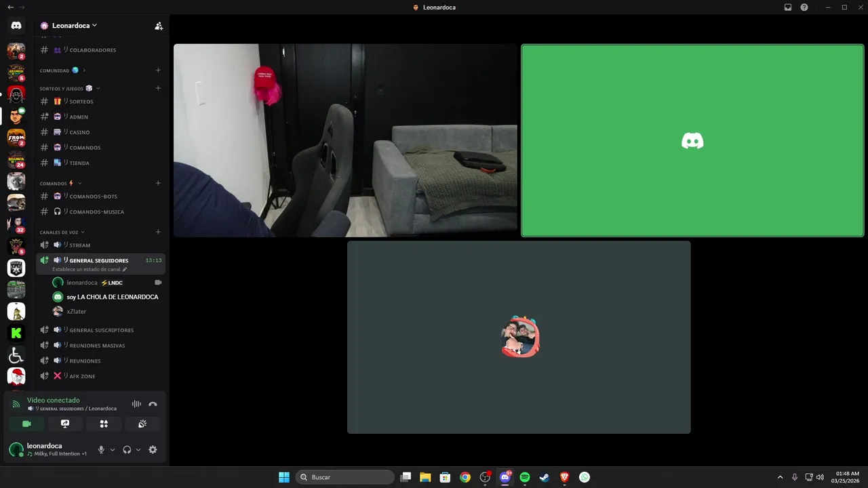The image size is (868, 488).
Task: Open the comandos channel
Action: pos(100,147)
